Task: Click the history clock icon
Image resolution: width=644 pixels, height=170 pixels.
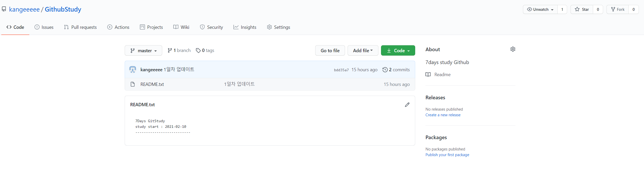Action: click(385, 70)
